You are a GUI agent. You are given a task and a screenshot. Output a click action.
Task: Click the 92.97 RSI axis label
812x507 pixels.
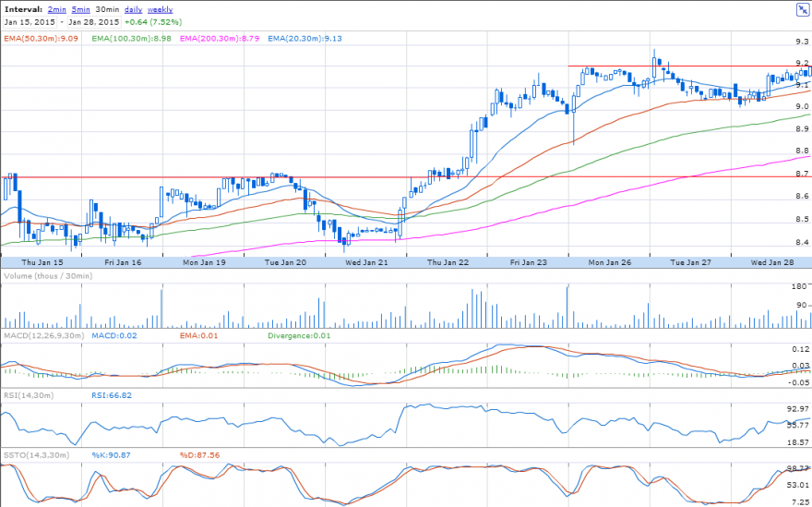tap(798, 408)
